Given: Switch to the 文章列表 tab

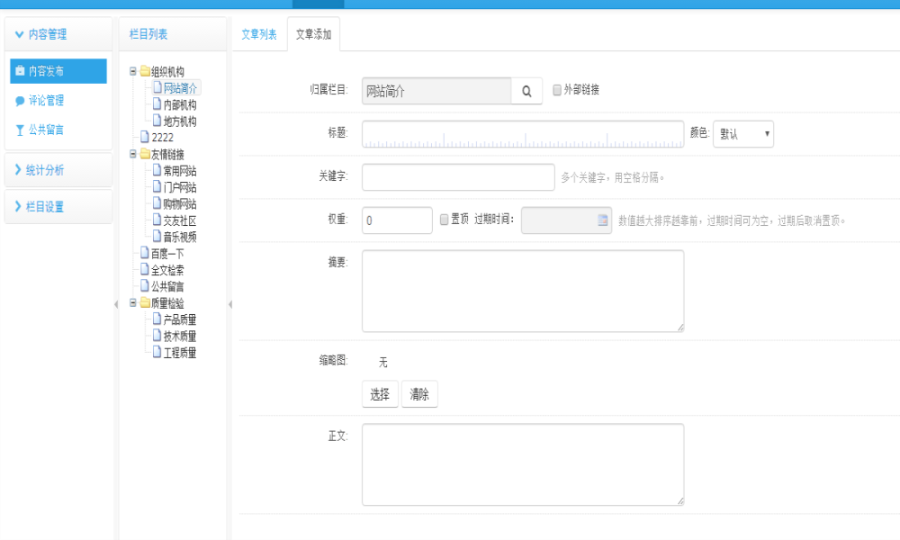Looking at the screenshot, I should [259, 34].
